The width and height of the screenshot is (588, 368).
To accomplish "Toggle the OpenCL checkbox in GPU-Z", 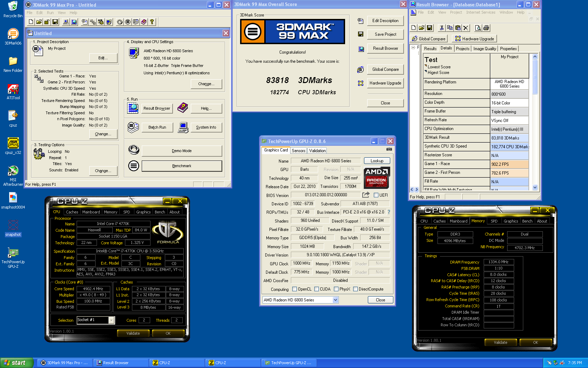I will point(295,289).
